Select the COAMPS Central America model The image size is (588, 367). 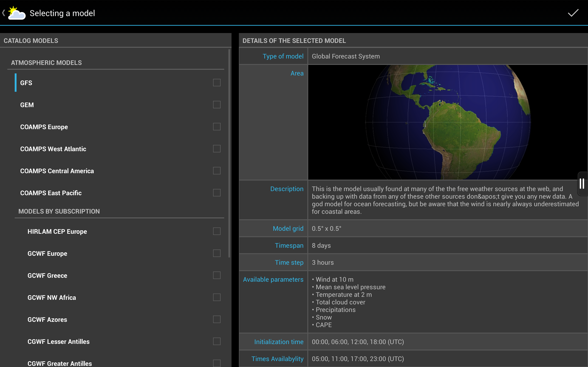pyautogui.click(x=57, y=171)
